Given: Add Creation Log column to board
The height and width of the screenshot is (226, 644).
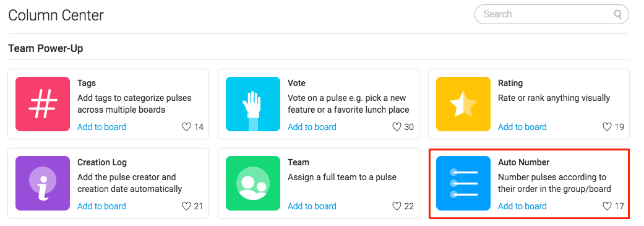Looking at the screenshot, I should 101,206.
